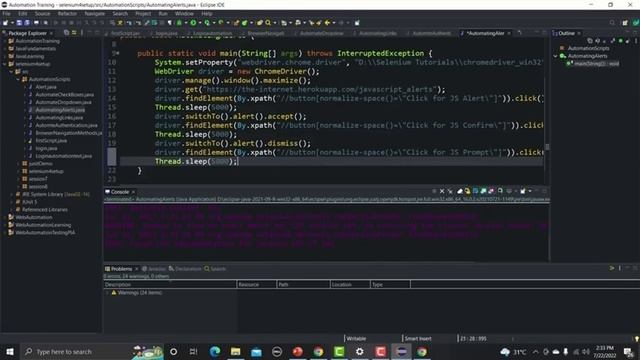This screenshot has height=360, width=640.
Task: Select the WebAutomationLearning project
Action: 43,225
